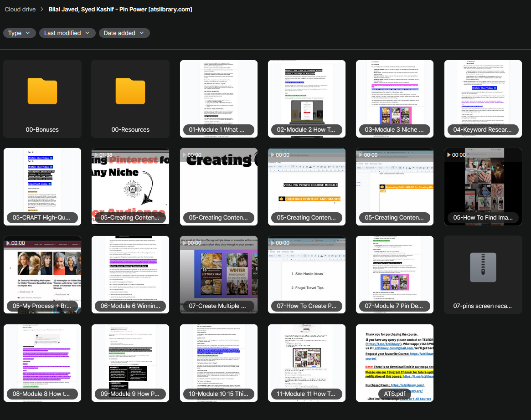Screen dimensions: 531x420
Task: Select the 03-Module 3 Niche file
Action: [x=395, y=99]
